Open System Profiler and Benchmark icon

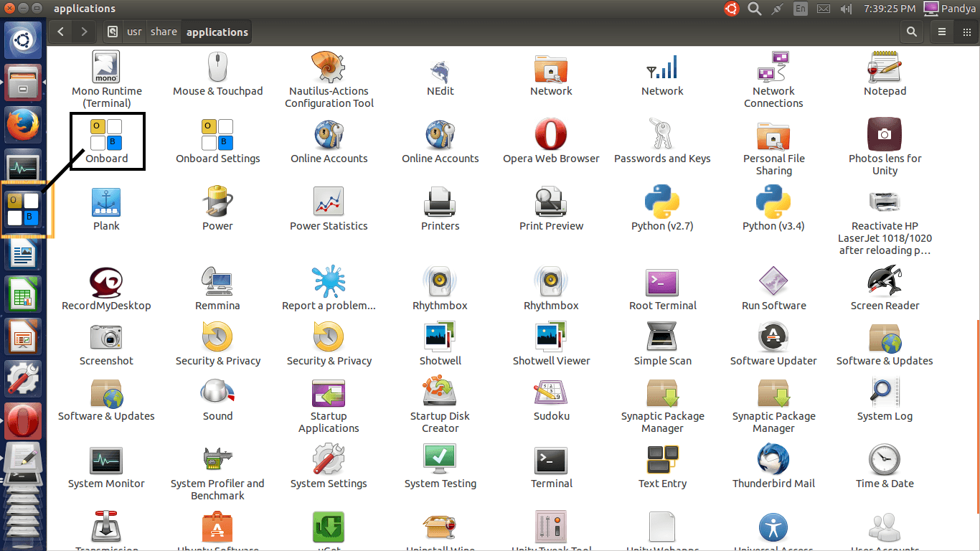tap(217, 459)
